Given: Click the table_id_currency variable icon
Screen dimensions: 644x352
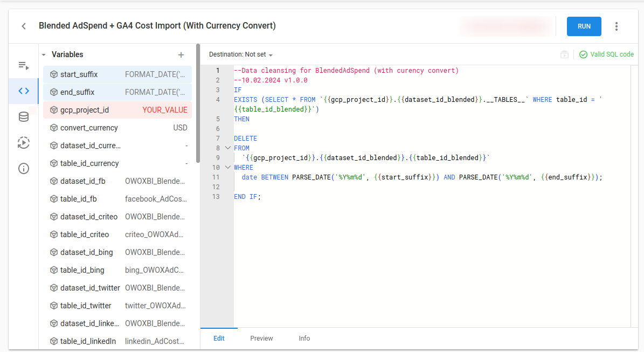Looking at the screenshot, I should pos(54,163).
